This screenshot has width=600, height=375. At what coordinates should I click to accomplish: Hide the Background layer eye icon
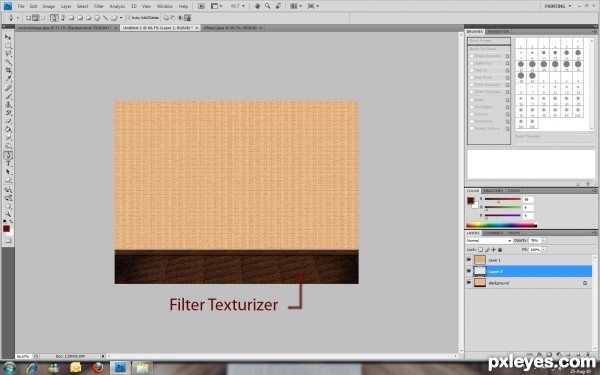tap(469, 283)
